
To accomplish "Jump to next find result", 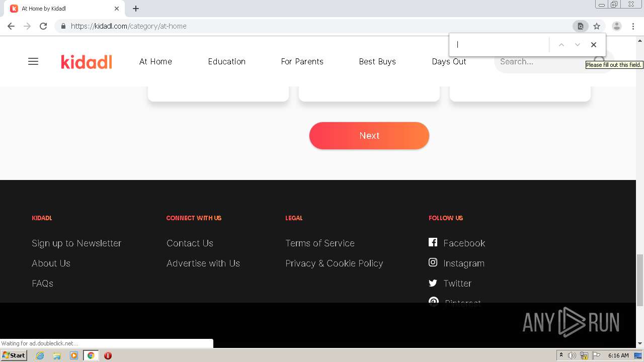I will [x=578, y=45].
